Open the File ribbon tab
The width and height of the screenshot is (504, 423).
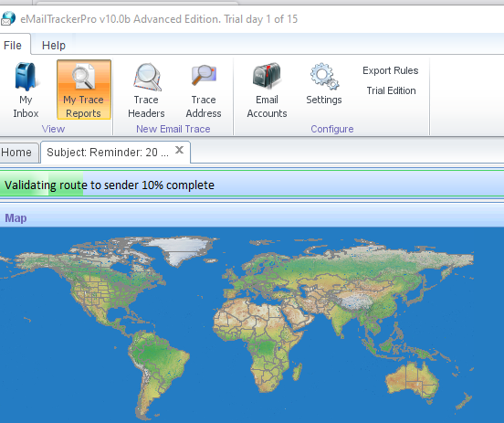pos(13,45)
